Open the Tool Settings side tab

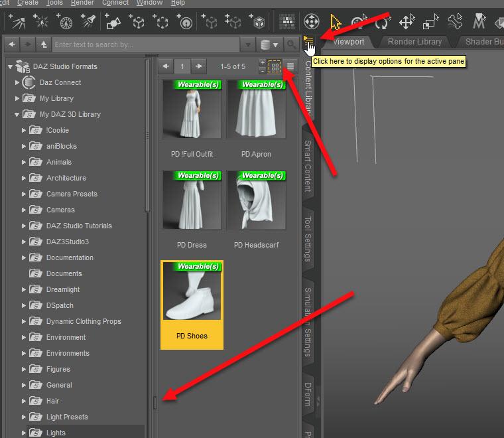(308, 239)
